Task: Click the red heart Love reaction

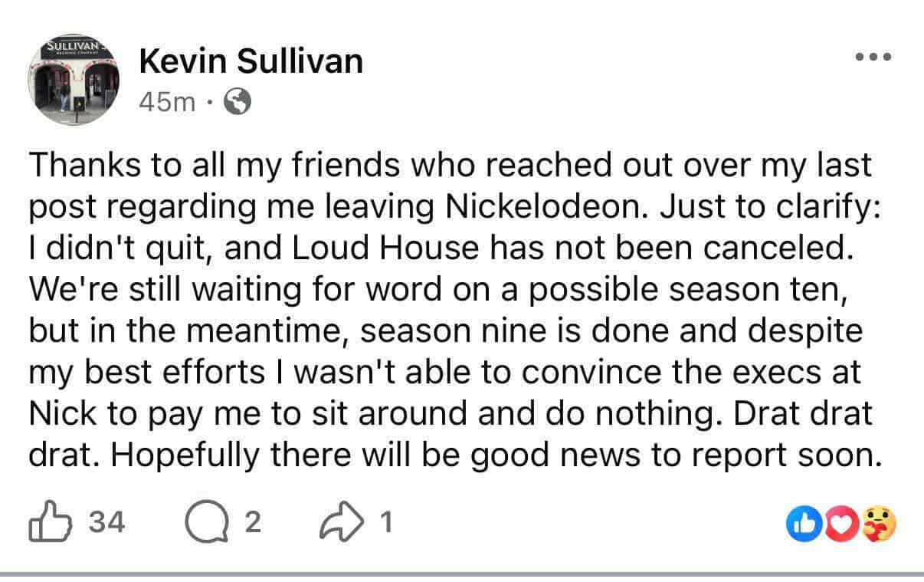Action: (840, 524)
